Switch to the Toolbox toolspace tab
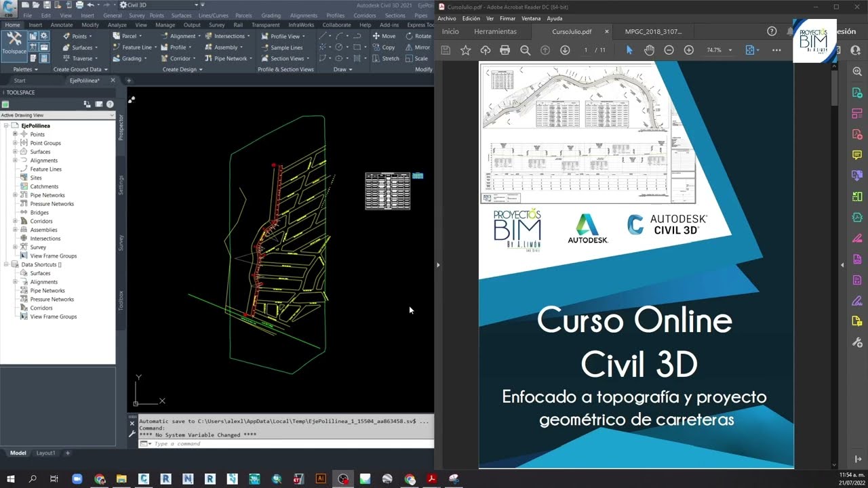The image size is (868, 488). [121, 300]
